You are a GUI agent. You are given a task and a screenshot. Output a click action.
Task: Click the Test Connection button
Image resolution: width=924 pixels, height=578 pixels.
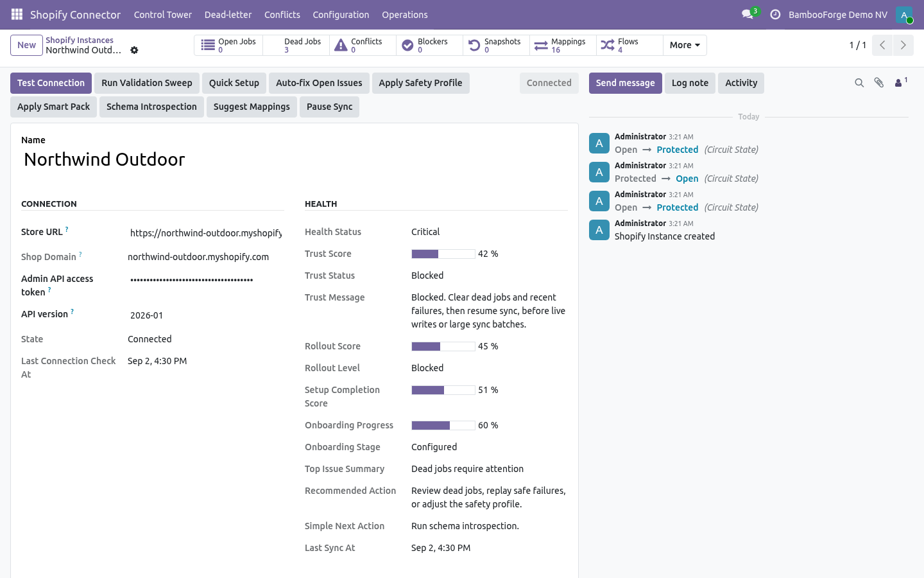[51, 83]
